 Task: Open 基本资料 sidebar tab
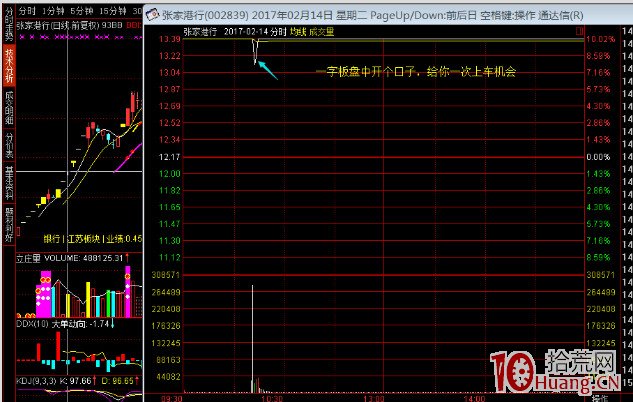tap(9, 182)
